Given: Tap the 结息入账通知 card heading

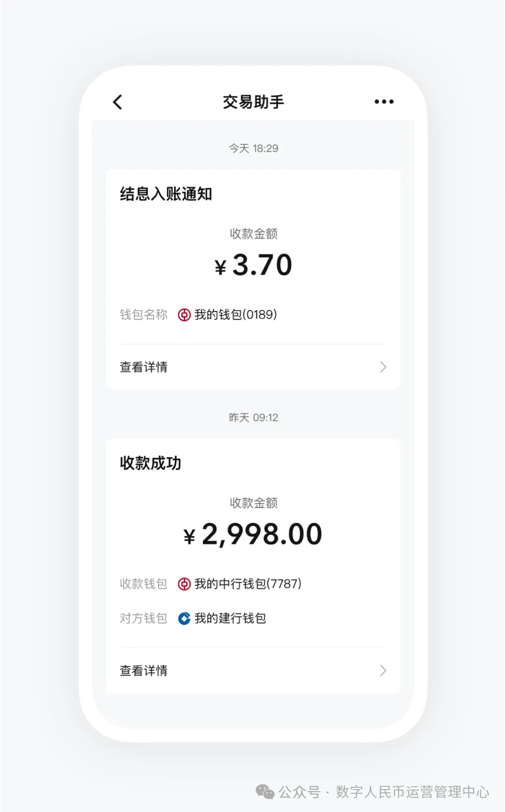Looking at the screenshot, I should pyautogui.click(x=166, y=194).
